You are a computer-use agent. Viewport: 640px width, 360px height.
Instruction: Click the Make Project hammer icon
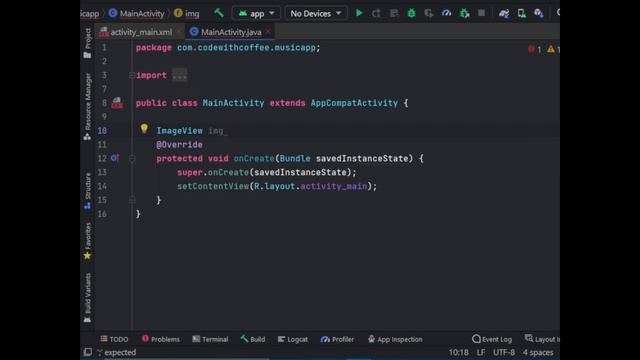pos(219,13)
